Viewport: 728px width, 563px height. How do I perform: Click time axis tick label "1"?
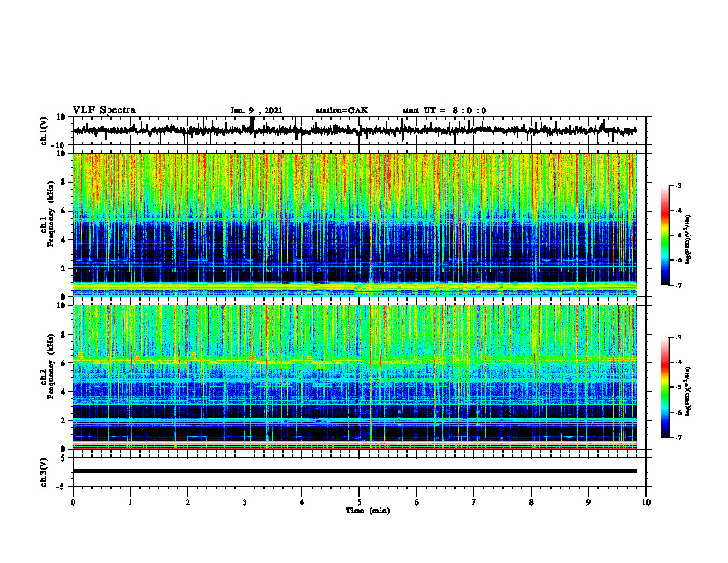[x=130, y=502]
